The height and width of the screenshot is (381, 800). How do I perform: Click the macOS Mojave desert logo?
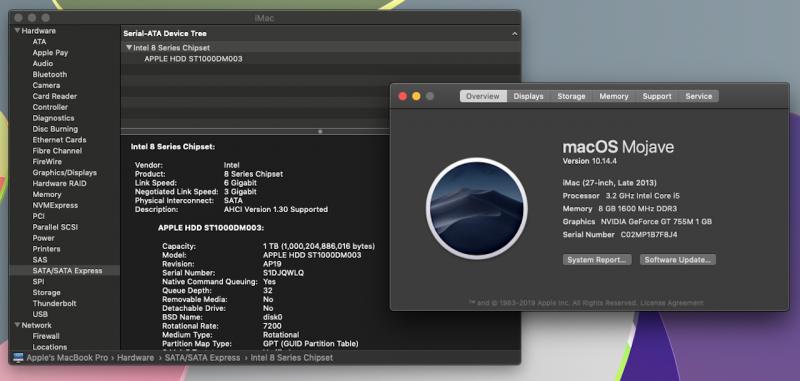pyautogui.click(x=477, y=208)
